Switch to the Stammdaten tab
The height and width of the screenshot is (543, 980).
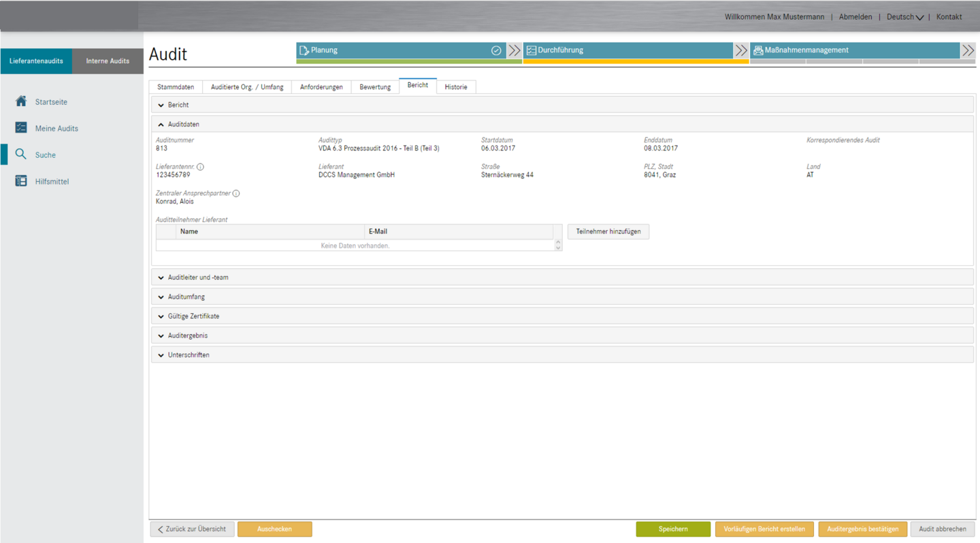coord(176,87)
